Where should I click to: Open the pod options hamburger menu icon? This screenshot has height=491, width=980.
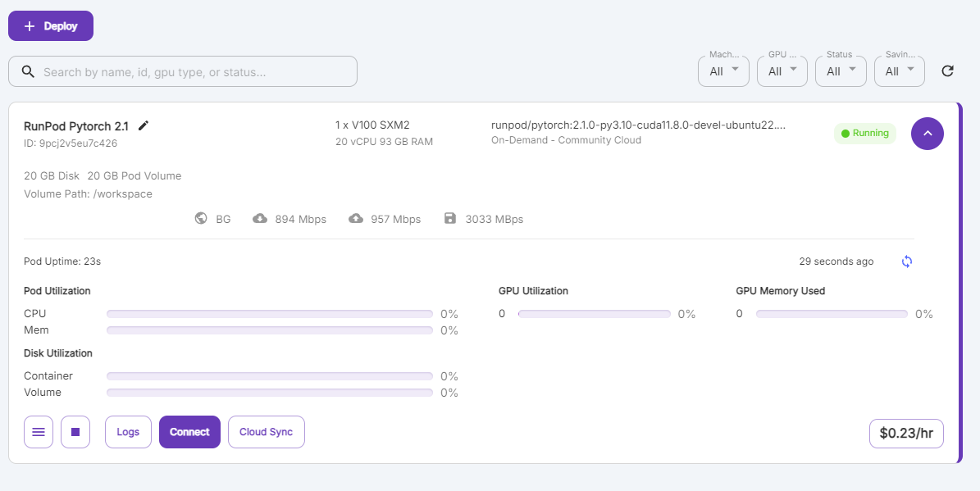(x=38, y=432)
